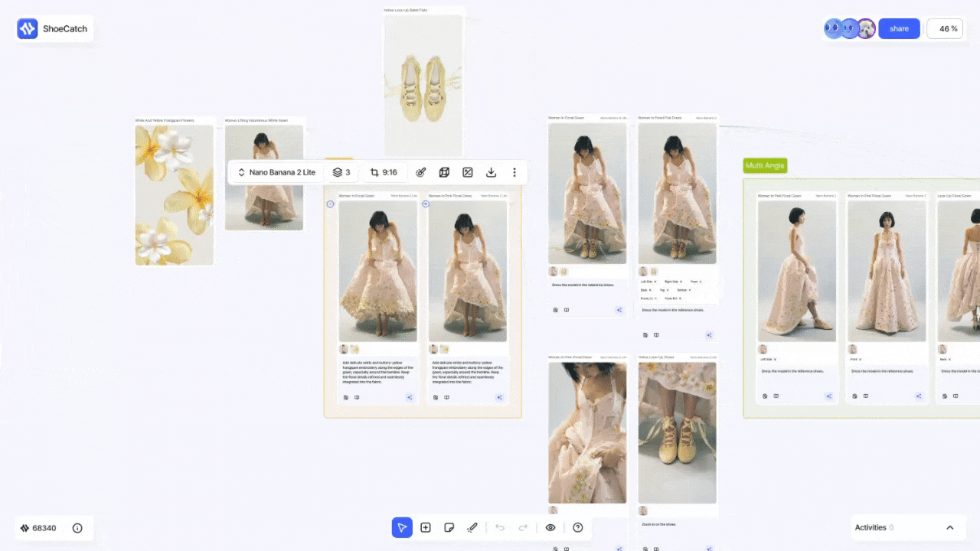980x551 pixels.
Task: Click the exposure adjust icon in floating toolbar
Action: (468, 172)
